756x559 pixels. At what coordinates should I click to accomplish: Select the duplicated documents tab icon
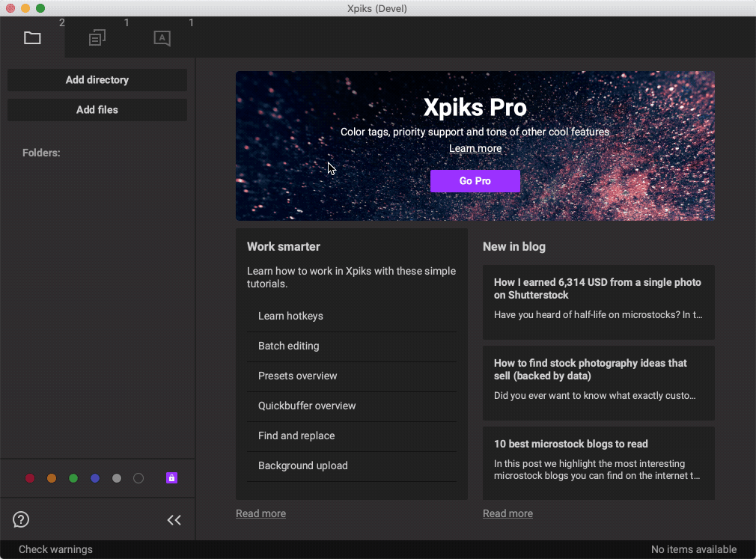pyautogui.click(x=97, y=37)
